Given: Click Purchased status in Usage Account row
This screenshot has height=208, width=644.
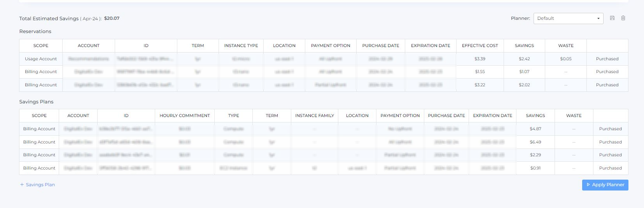Looking at the screenshot, I should [x=607, y=59].
